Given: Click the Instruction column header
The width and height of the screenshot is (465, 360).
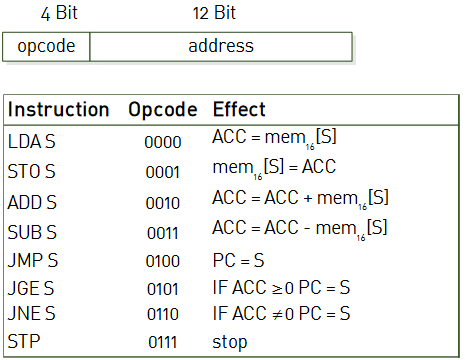Looking at the screenshot, I should [x=59, y=109].
